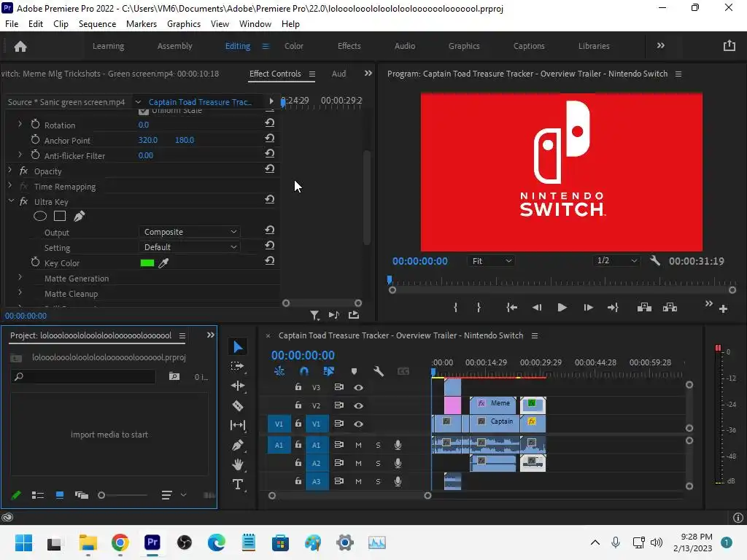Select the Razor tool
Viewport: 747px width, 560px height.
(237, 405)
